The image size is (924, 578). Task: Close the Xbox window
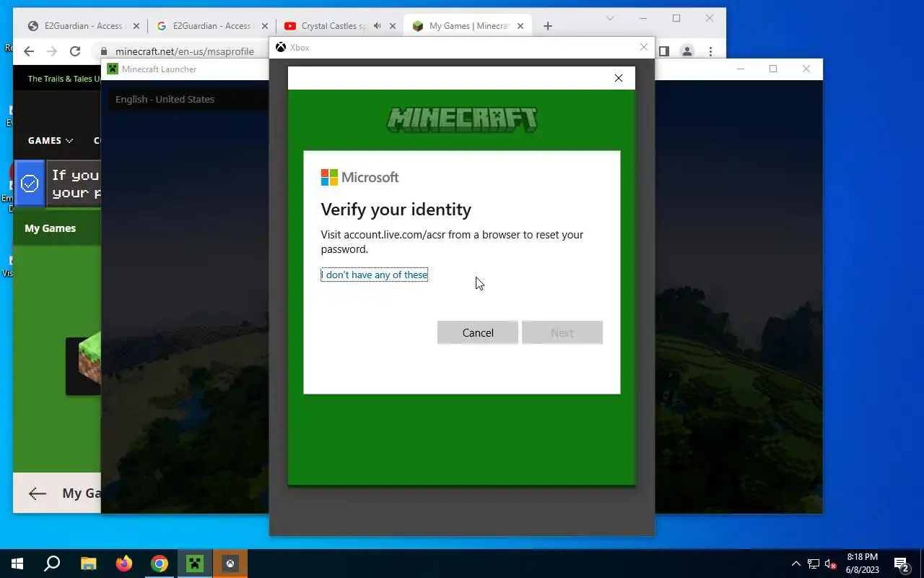(x=644, y=47)
